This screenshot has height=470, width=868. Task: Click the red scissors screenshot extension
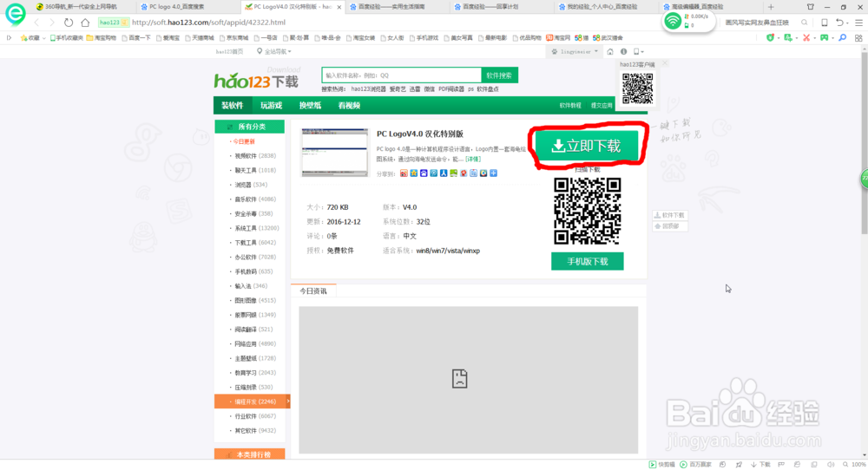806,37
